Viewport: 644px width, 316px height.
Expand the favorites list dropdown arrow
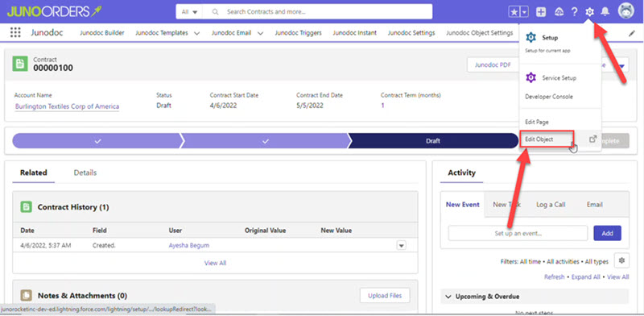pyautogui.click(x=524, y=12)
